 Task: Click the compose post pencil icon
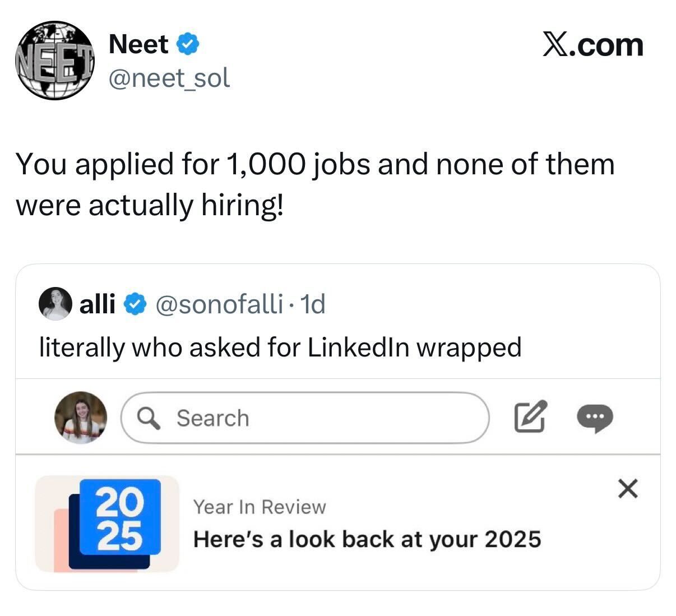click(x=530, y=416)
